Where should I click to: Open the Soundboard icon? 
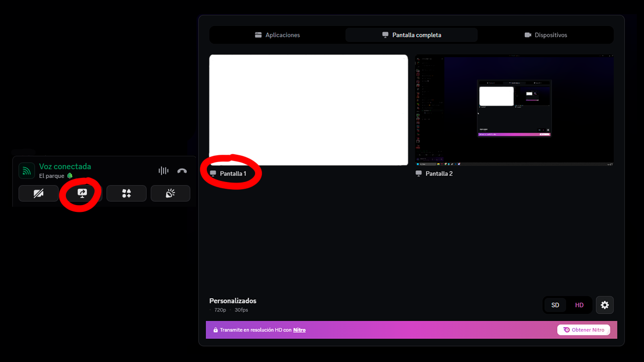point(170,193)
